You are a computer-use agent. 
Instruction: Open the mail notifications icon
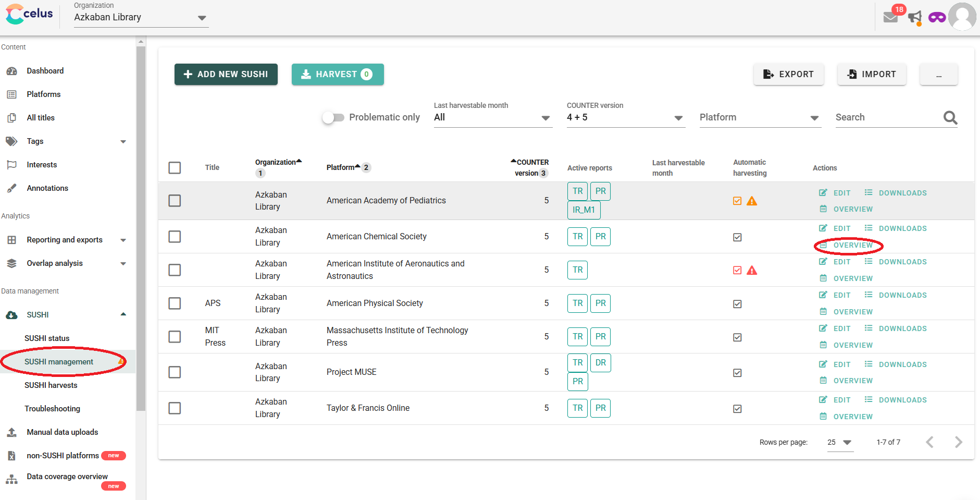[891, 17]
